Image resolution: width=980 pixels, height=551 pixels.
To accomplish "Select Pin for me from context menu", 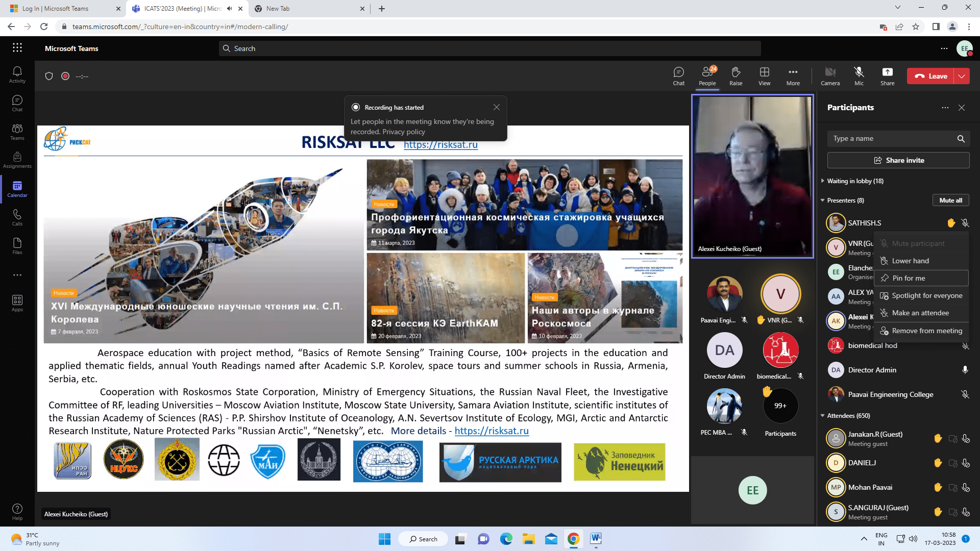I will [909, 278].
